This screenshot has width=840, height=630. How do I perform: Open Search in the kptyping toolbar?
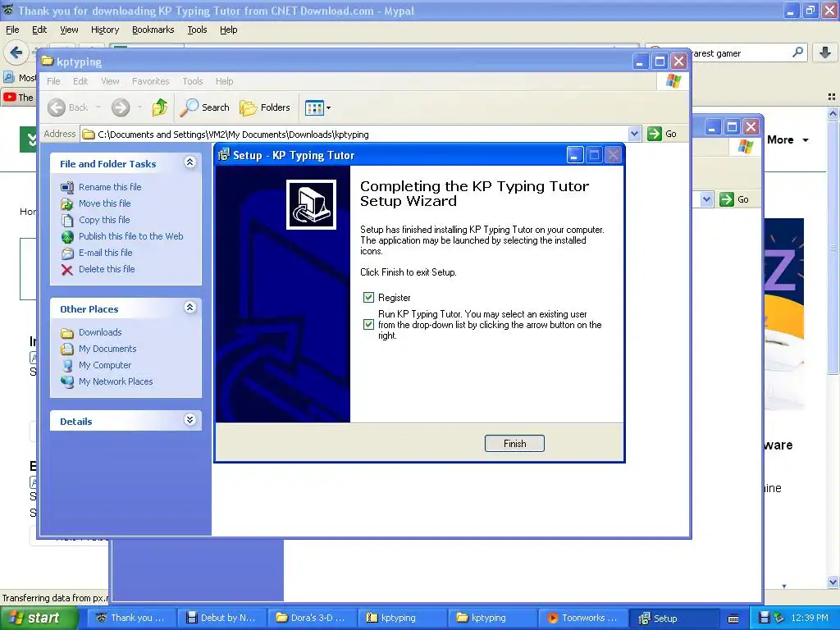click(204, 107)
